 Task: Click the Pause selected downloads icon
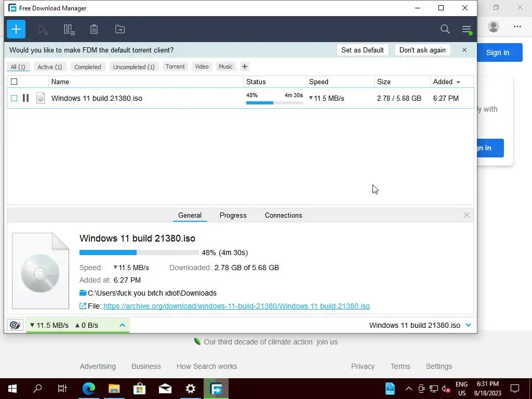tap(69, 30)
